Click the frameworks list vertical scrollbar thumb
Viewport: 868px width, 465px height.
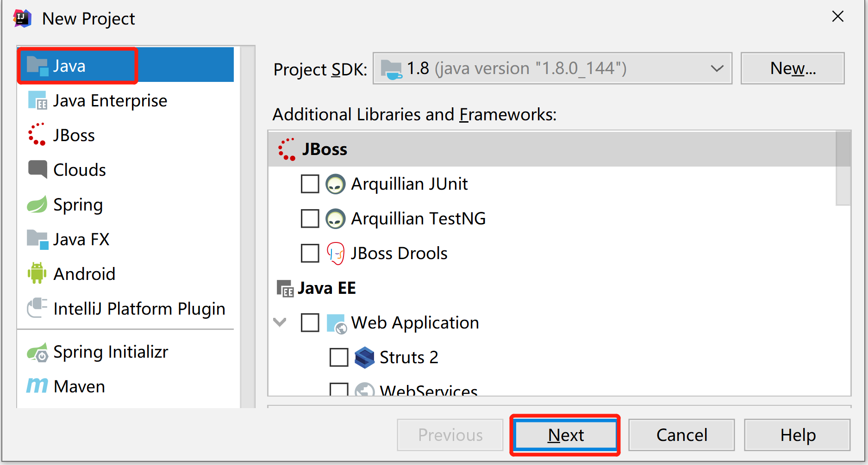843,168
